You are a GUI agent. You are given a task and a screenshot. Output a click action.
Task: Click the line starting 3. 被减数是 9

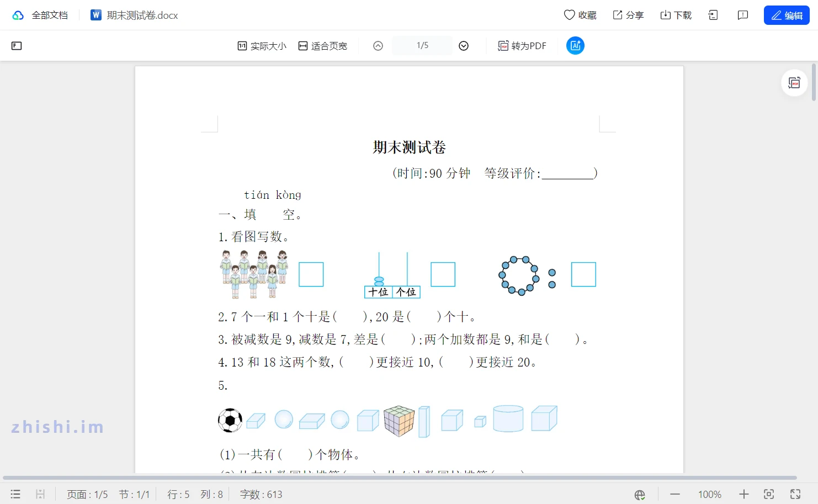403,339
